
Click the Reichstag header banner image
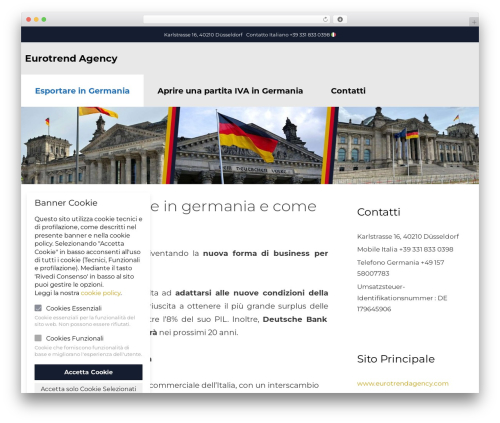[250, 145]
